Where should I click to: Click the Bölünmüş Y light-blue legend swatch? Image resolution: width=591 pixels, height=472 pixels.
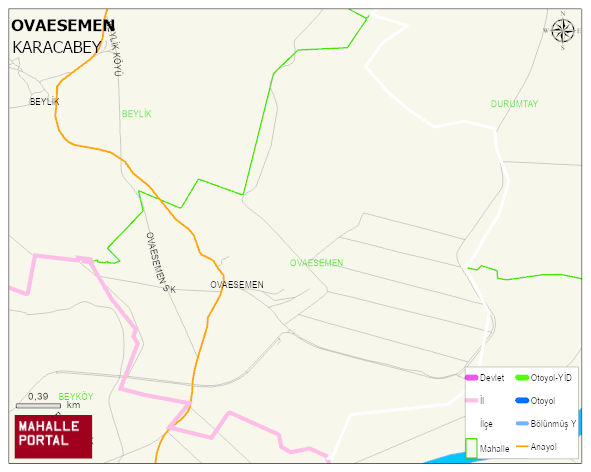tap(522, 423)
